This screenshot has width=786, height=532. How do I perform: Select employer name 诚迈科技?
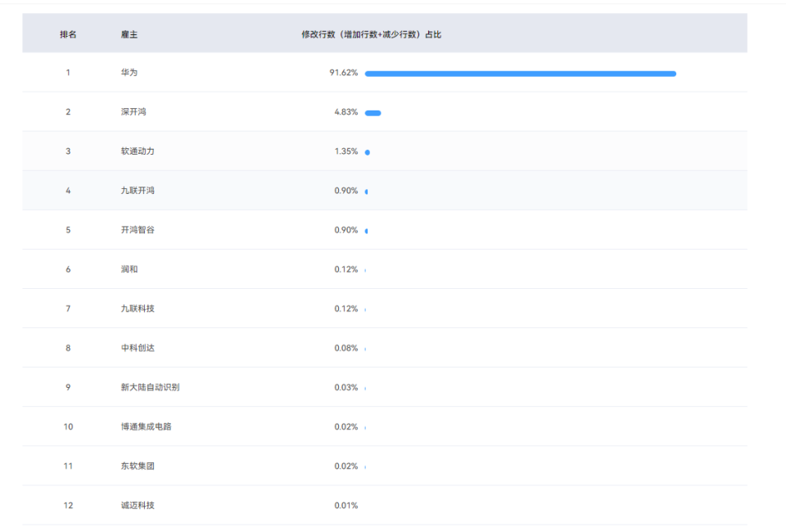138,506
